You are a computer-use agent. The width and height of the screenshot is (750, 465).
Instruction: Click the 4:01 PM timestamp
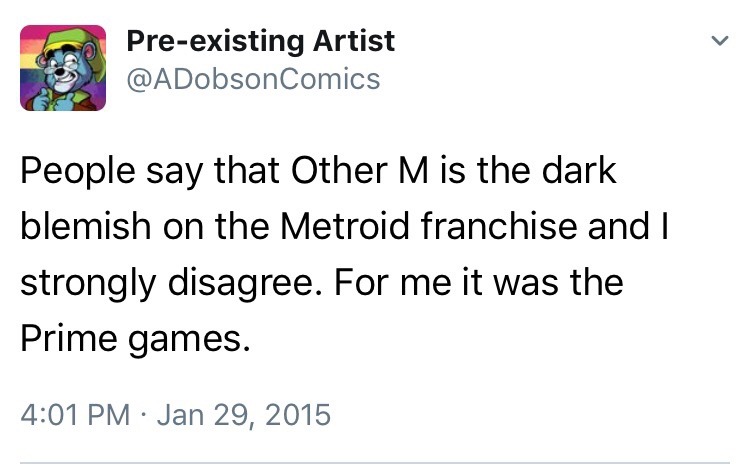75,413
